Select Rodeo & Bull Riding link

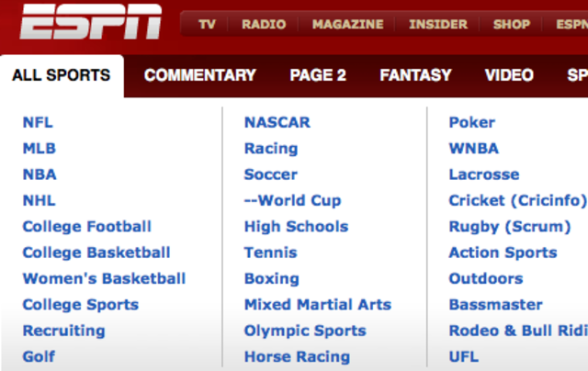(x=518, y=331)
